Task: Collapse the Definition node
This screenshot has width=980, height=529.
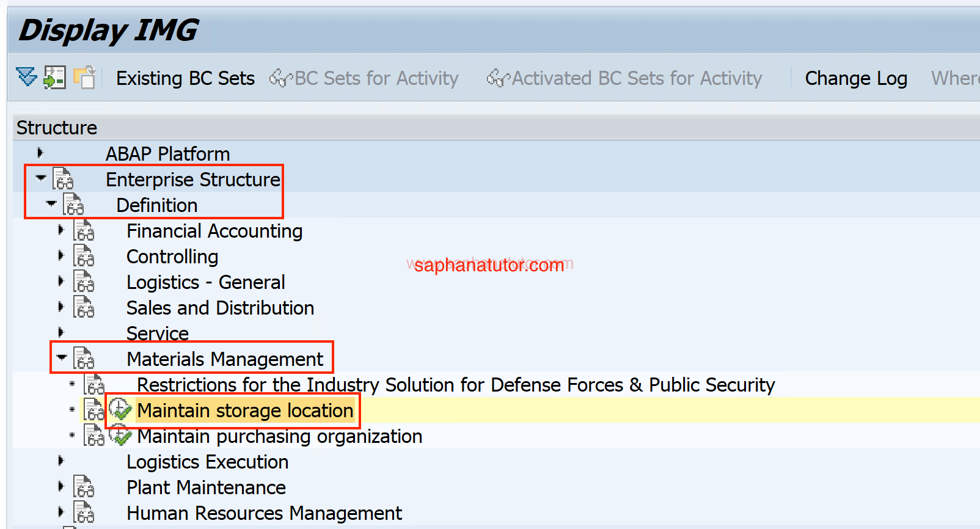Action: (x=51, y=204)
